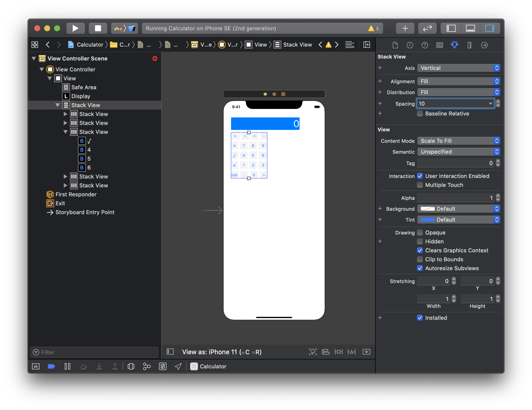The height and width of the screenshot is (410, 532).
Task: Toggle the document outline button
Action: pyautogui.click(x=170, y=352)
